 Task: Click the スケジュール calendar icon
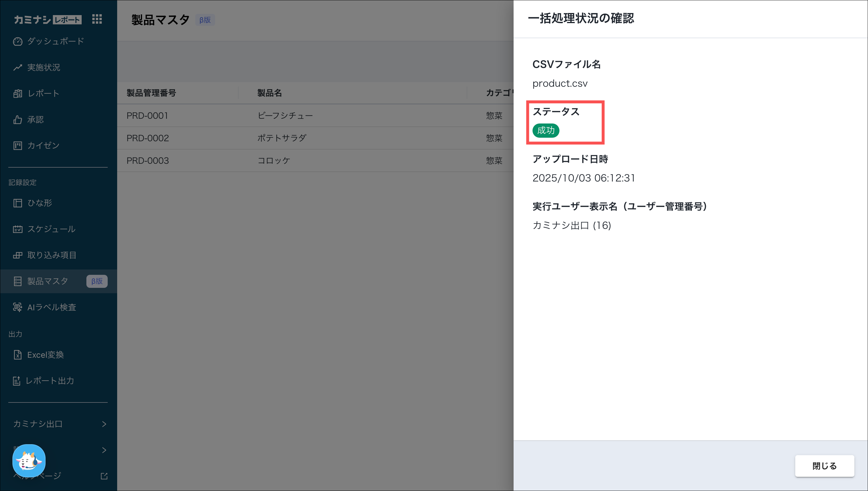[x=17, y=229]
